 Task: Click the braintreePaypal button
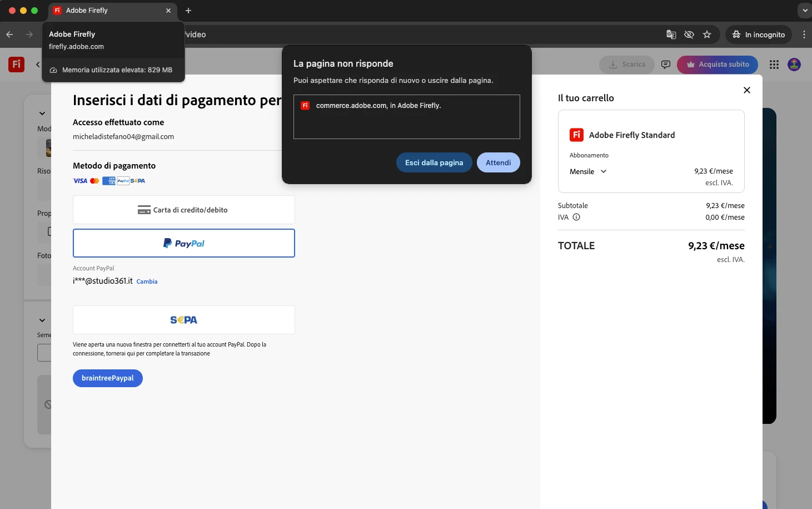click(x=108, y=378)
